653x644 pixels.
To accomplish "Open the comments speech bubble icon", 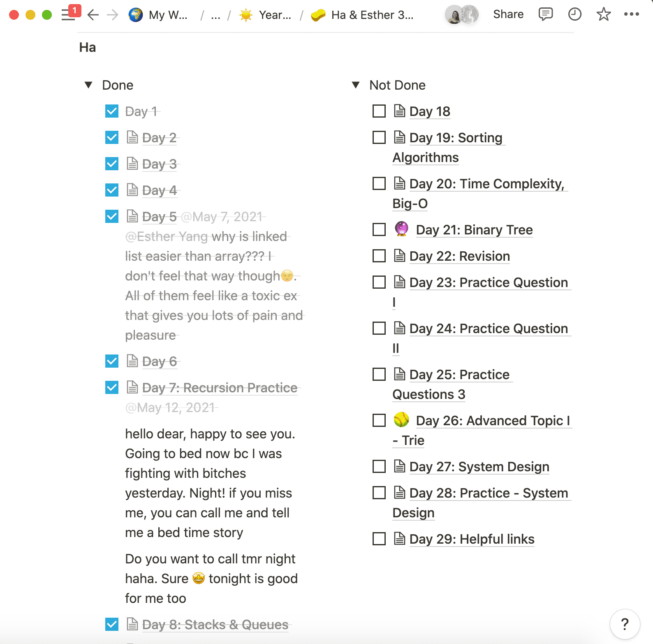I will coord(545,14).
